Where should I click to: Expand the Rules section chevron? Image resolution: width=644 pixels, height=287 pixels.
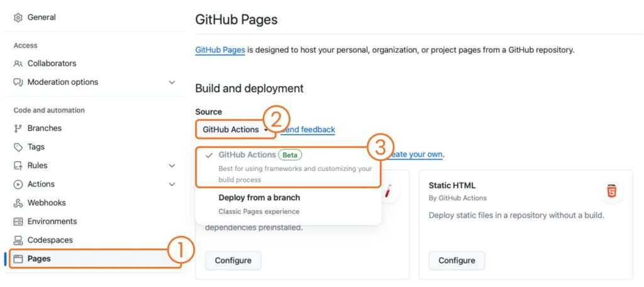click(172, 166)
